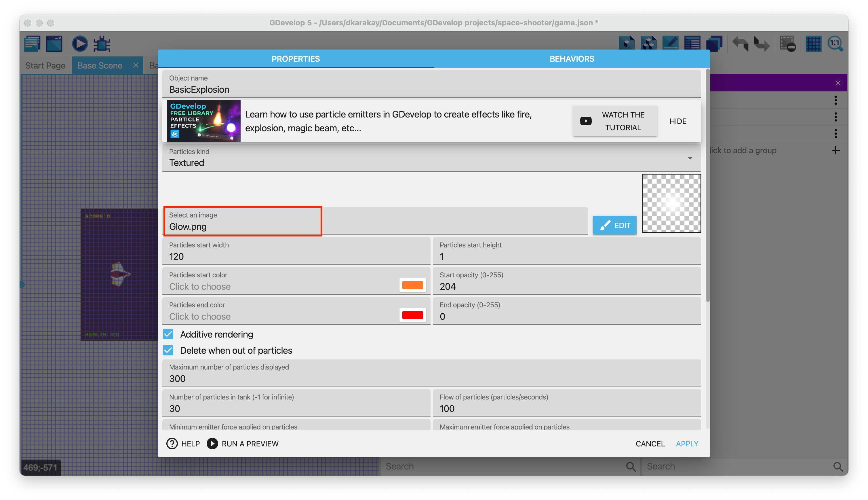The height and width of the screenshot is (500, 868).
Task: Toggle Delete when out of particles
Action: point(168,350)
